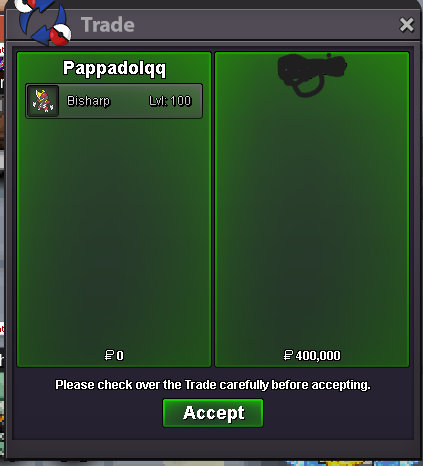Click the Pappadolqq player name header
Viewport: 423px width, 466px height.
(114, 68)
